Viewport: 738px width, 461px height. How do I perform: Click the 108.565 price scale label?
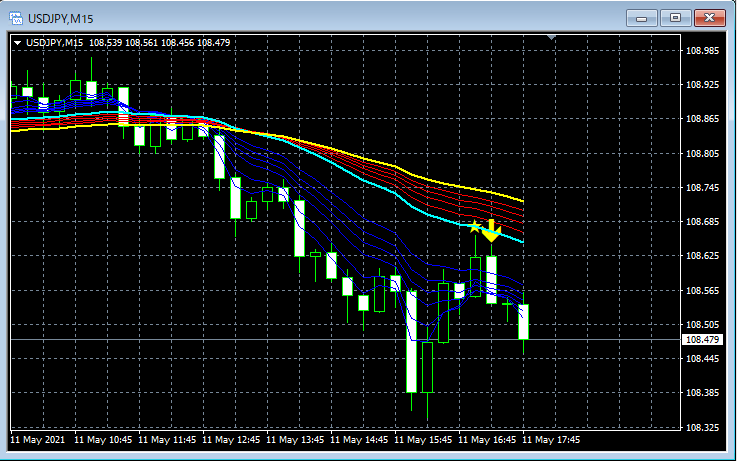click(702, 291)
